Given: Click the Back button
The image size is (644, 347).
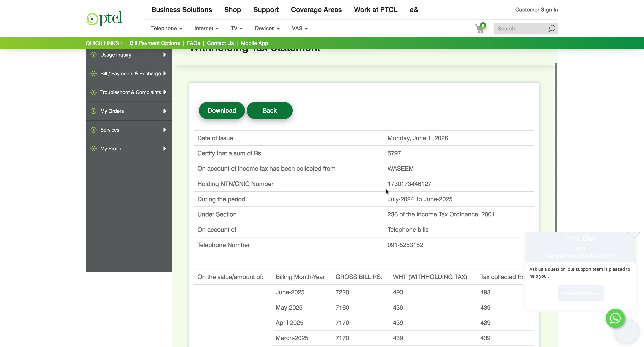Looking at the screenshot, I should pos(269,110).
